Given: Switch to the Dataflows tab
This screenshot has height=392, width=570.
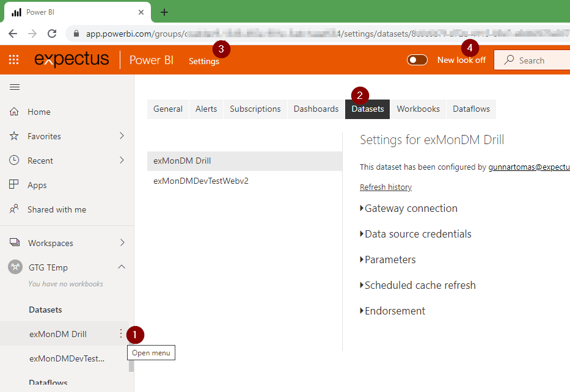Looking at the screenshot, I should [x=471, y=109].
